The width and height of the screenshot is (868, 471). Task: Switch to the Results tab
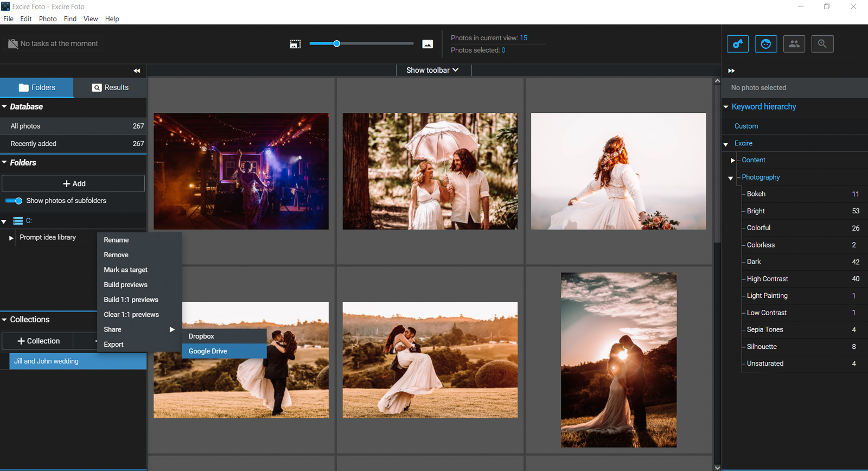[110, 87]
